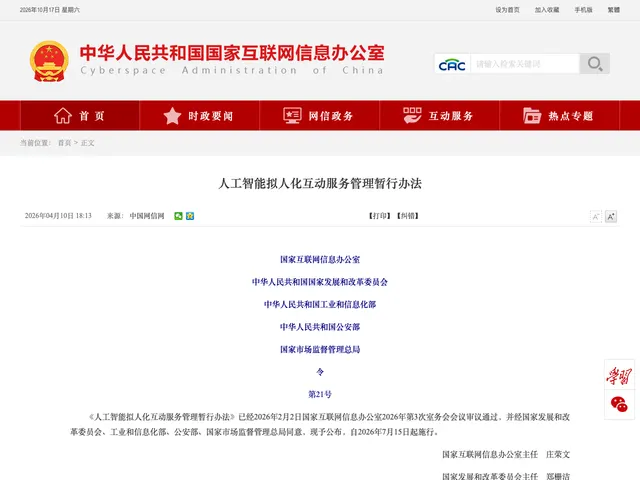Click 中华人民共和国公安部 heading line
Screen dimensions: 640x480
tap(320, 327)
